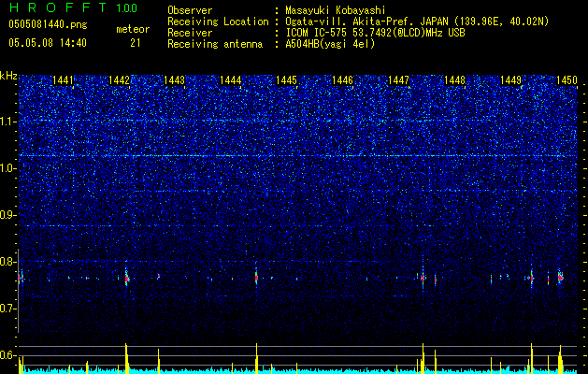The height and width of the screenshot is (374, 588).
Task: Click the 0.8 frequency axis label
Action: pyautogui.click(x=7, y=262)
